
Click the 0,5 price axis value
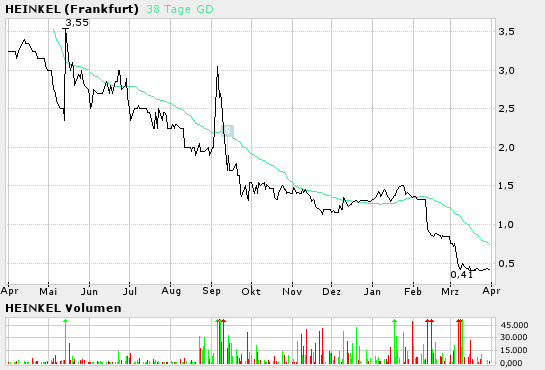506,264
